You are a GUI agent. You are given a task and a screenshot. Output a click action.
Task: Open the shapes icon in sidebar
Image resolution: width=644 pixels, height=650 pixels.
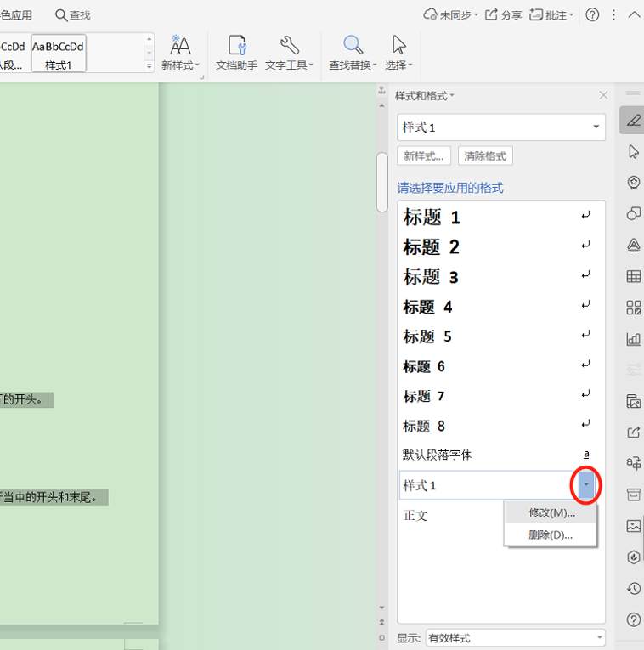(633, 214)
